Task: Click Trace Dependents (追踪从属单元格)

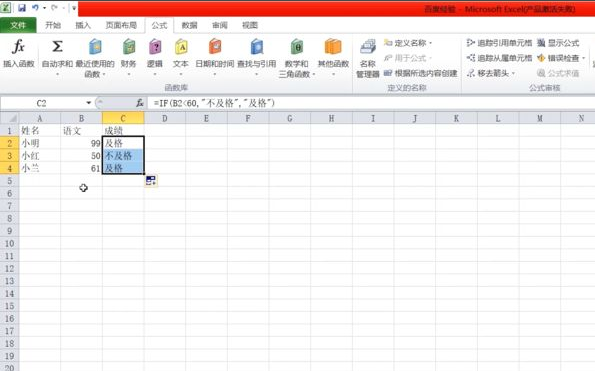Action: pos(499,58)
